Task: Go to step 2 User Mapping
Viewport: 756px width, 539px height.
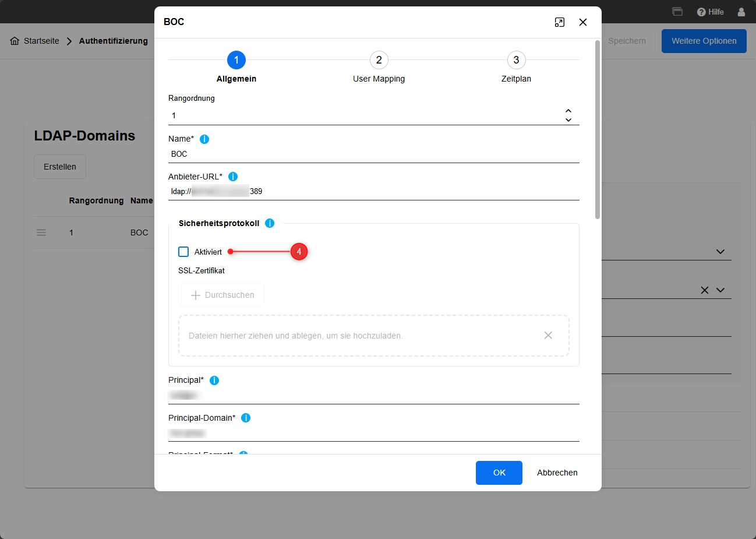Action: click(379, 60)
